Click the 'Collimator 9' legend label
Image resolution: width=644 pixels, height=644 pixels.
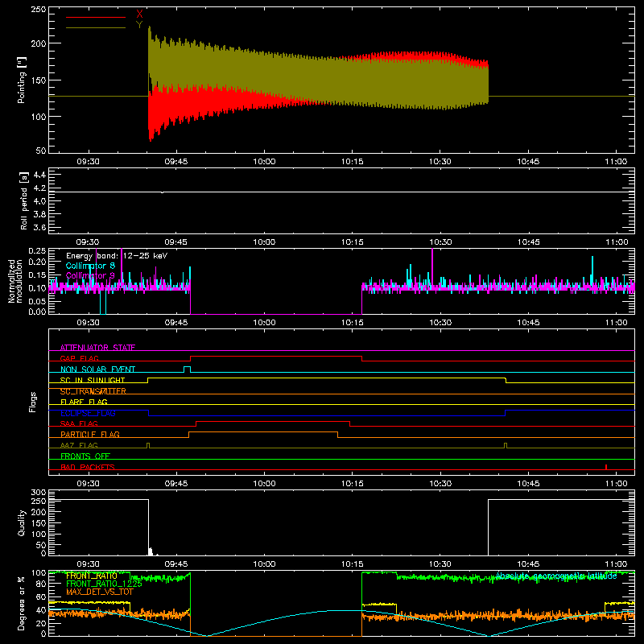tap(90, 275)
